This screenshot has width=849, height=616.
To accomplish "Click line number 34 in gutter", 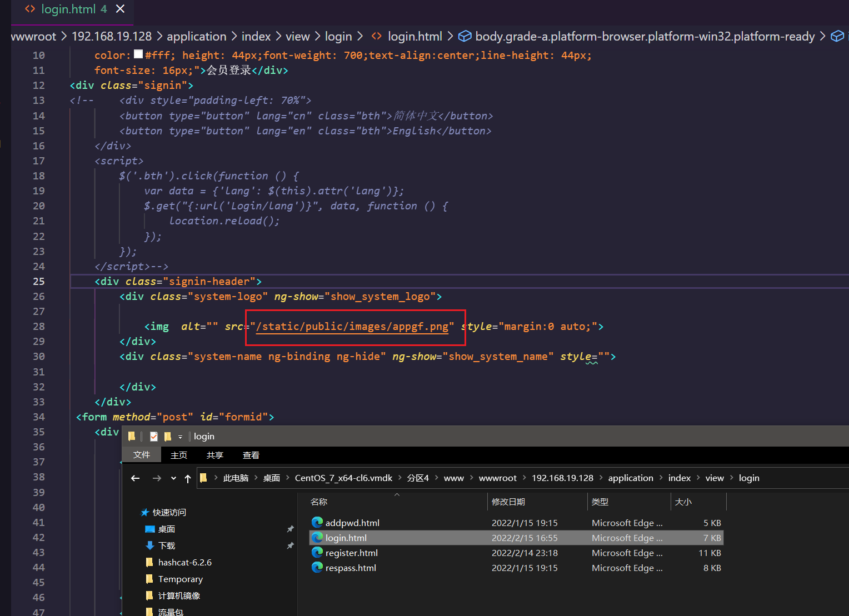I will point(38,417).
